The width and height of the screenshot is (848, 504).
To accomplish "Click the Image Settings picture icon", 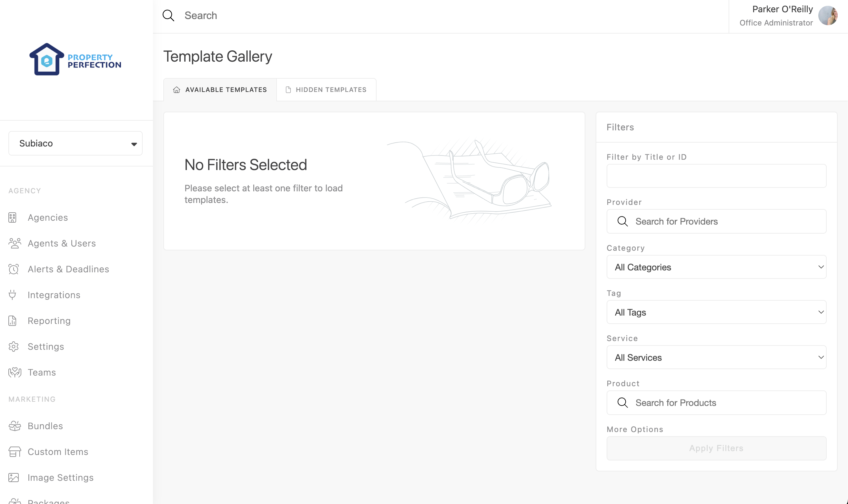I will (14, 478).
